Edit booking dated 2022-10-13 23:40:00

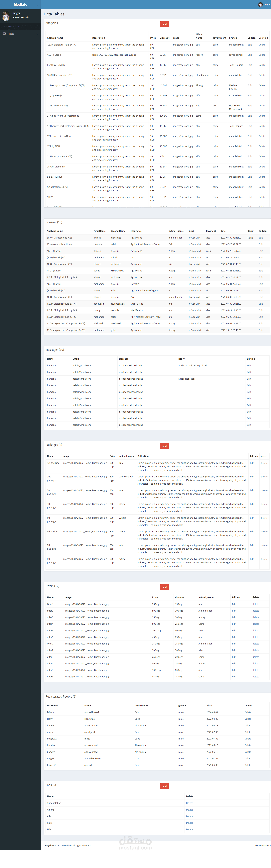coord(261,330)
